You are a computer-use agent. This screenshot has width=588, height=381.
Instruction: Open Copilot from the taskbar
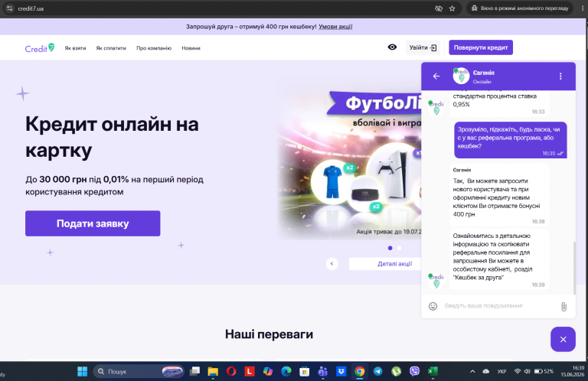(268, 371)
